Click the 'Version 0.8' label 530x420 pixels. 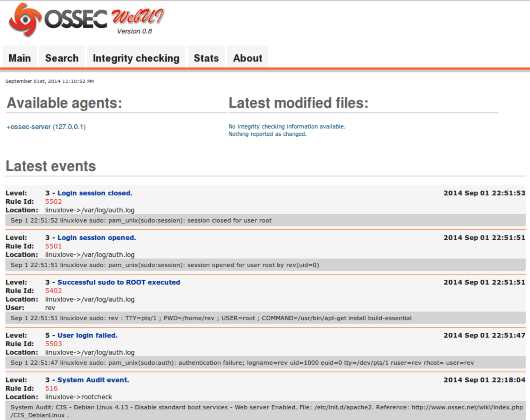[134, 31]
